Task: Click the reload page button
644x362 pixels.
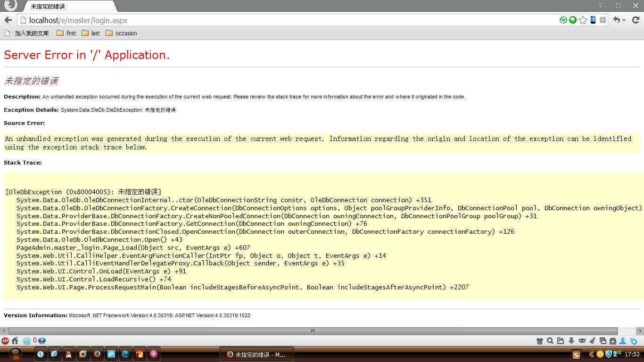Action: click(636, 20)
